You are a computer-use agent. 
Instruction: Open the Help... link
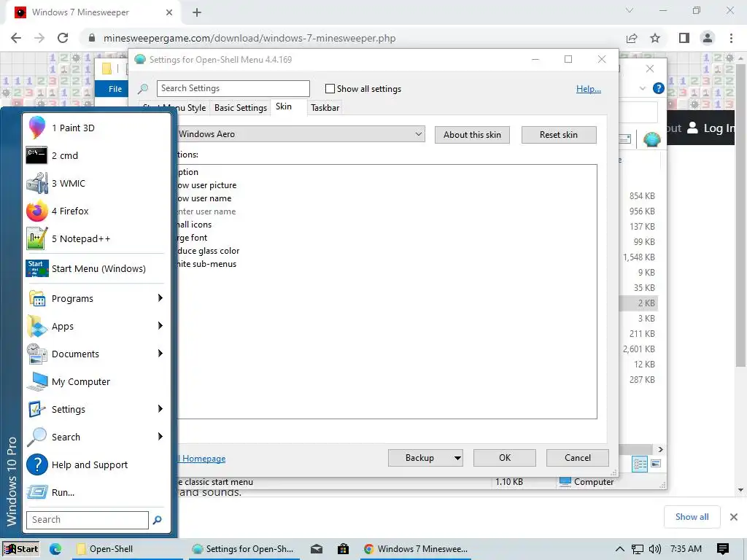589,88
